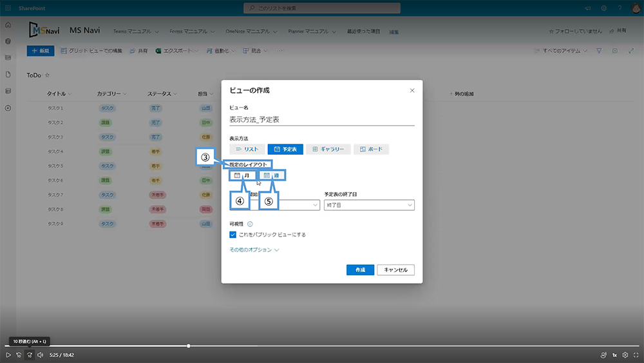Click the MS Navi site logo
The width and height of the screenshot is (644, 363).
coord(44,30)
